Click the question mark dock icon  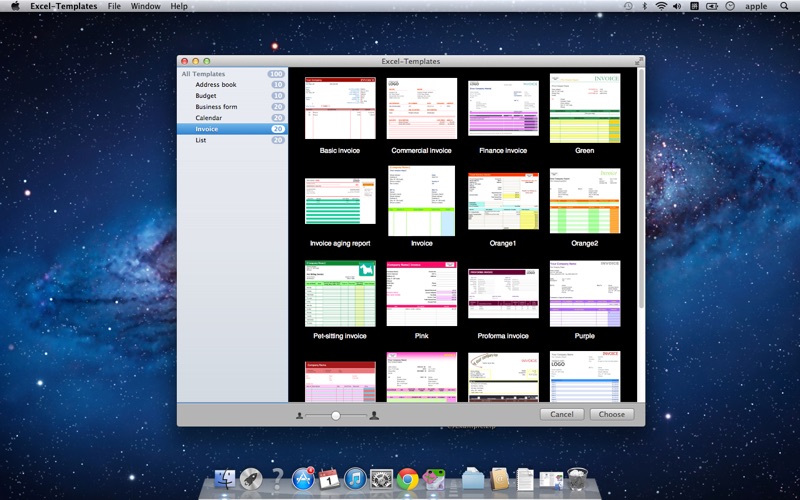click(277, 480)
